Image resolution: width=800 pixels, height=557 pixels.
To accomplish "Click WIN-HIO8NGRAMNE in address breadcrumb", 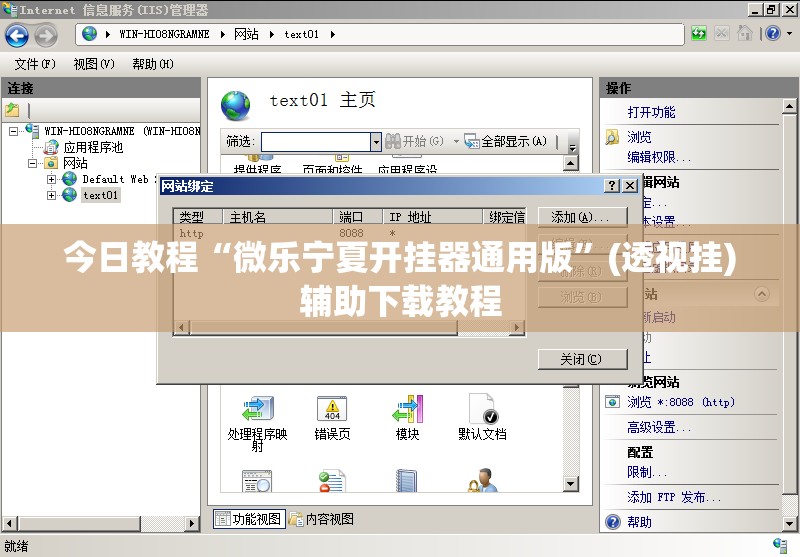I will pos(164,34).
